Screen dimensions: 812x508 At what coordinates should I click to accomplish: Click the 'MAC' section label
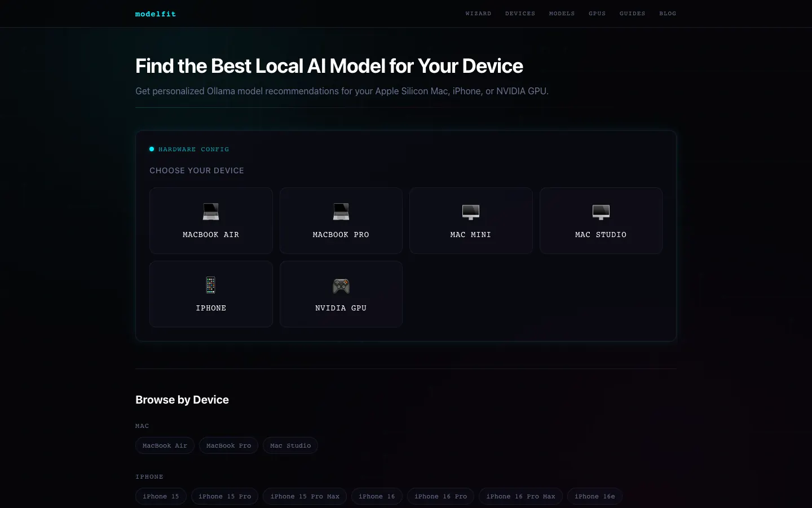[x=142, y=426]
